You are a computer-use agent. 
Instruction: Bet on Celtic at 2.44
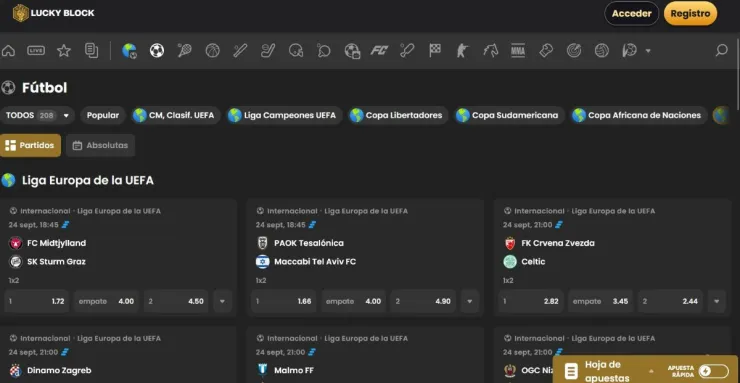click(x=670, y=301)
